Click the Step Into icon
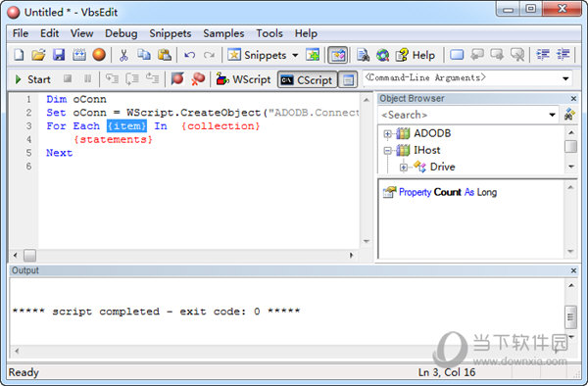588x386 pixels. [x=112, y=78]
